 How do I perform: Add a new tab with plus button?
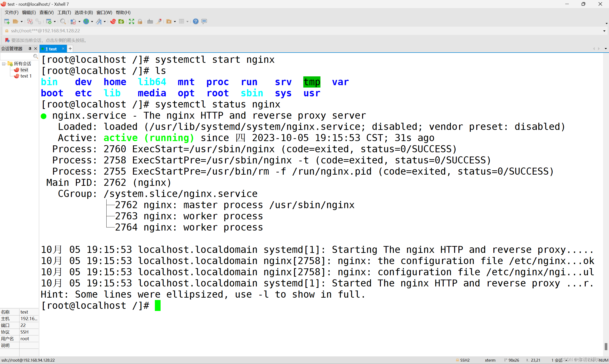[70, 49]
